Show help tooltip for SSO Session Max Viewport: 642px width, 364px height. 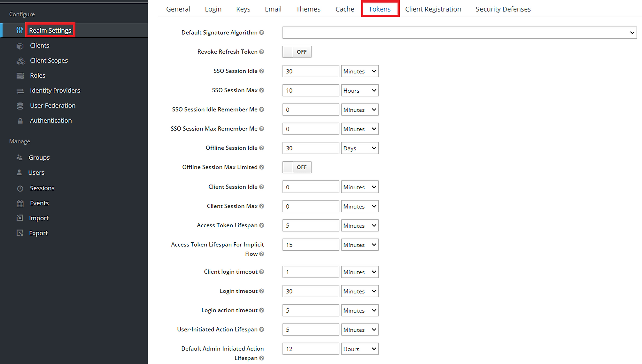coord(262,90)
